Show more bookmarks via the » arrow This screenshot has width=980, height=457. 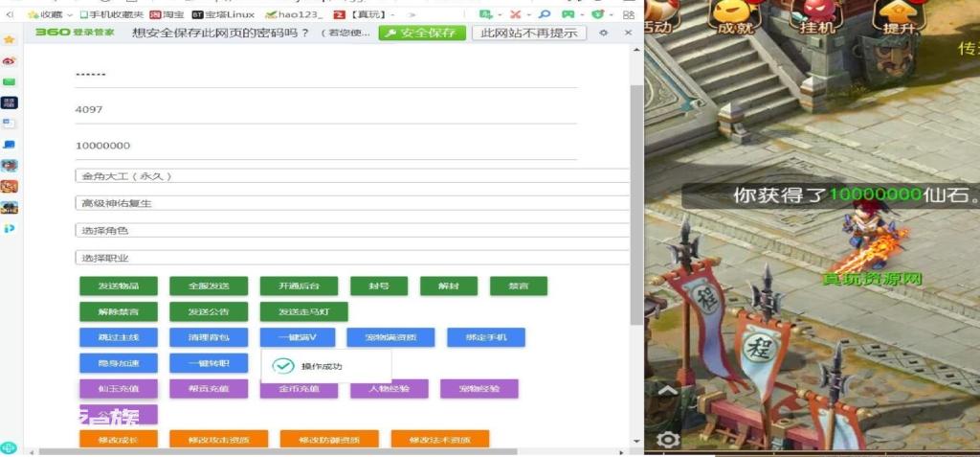412,13
